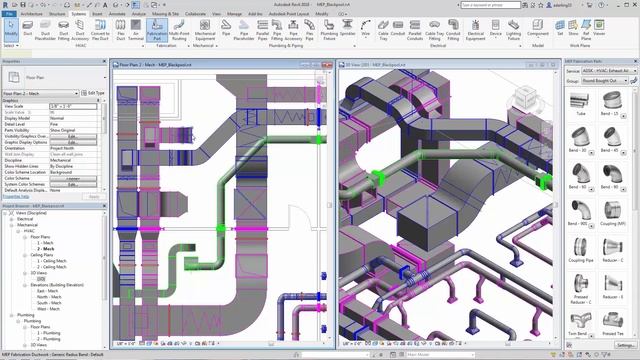This screenshot has width=640, height=360.
Task: Select the Lighting Fixture tool
Action: [x=513, y=30]
